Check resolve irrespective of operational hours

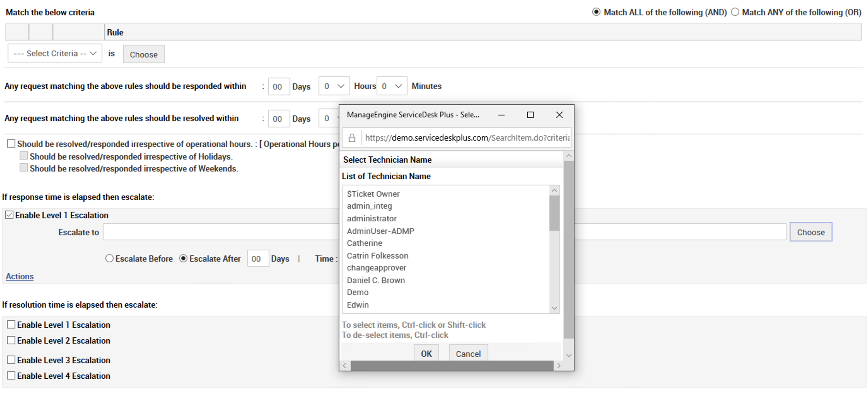[x=11, y=144]
